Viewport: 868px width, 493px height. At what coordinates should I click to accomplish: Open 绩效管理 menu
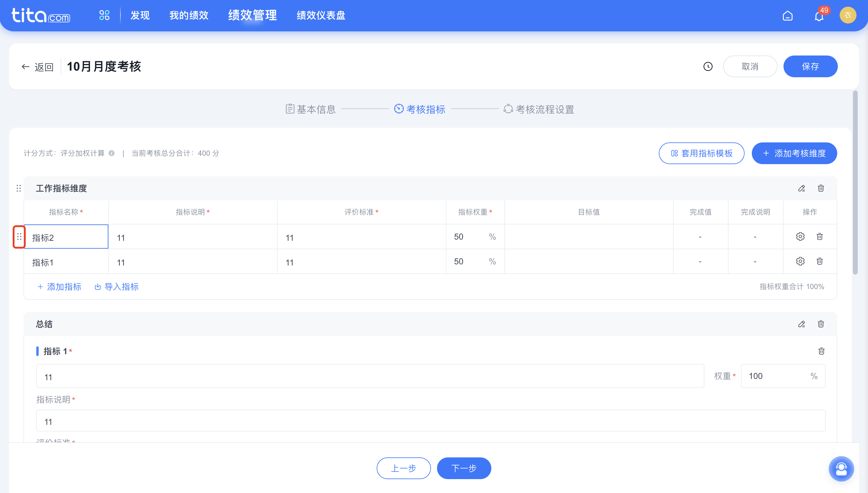[x=252, y=15]
